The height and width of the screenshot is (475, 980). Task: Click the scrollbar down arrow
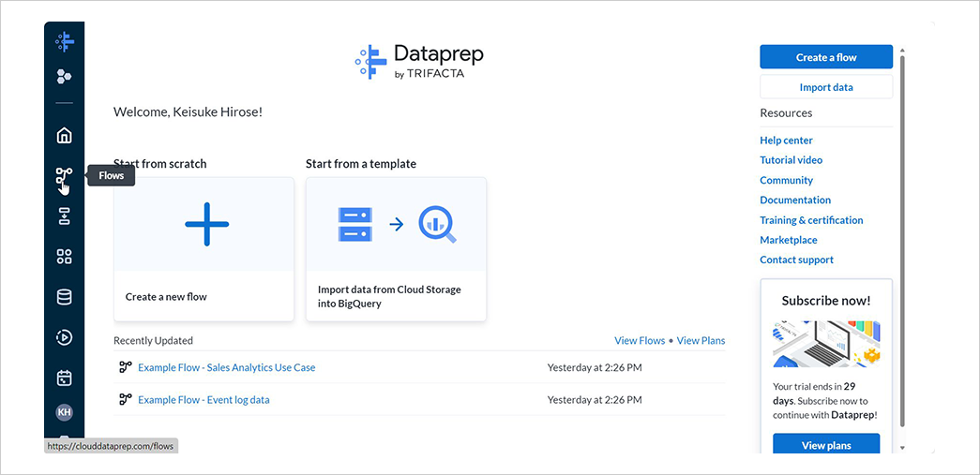(x=902, y=448)
